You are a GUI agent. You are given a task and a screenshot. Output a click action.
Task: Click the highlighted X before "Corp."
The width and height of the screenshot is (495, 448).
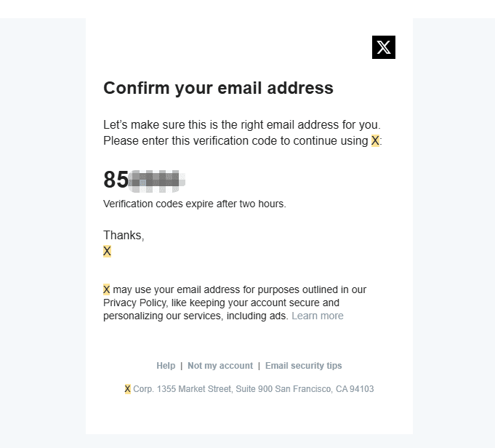coord(128,389)
